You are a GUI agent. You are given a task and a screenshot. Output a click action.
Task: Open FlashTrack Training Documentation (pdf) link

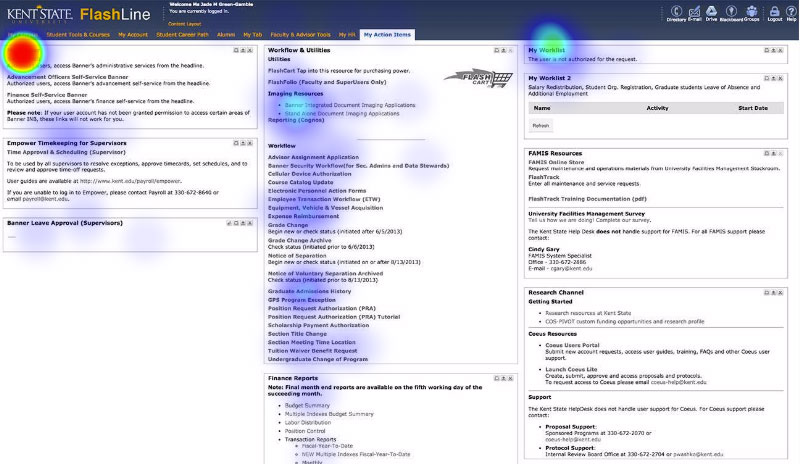[587, 199]
